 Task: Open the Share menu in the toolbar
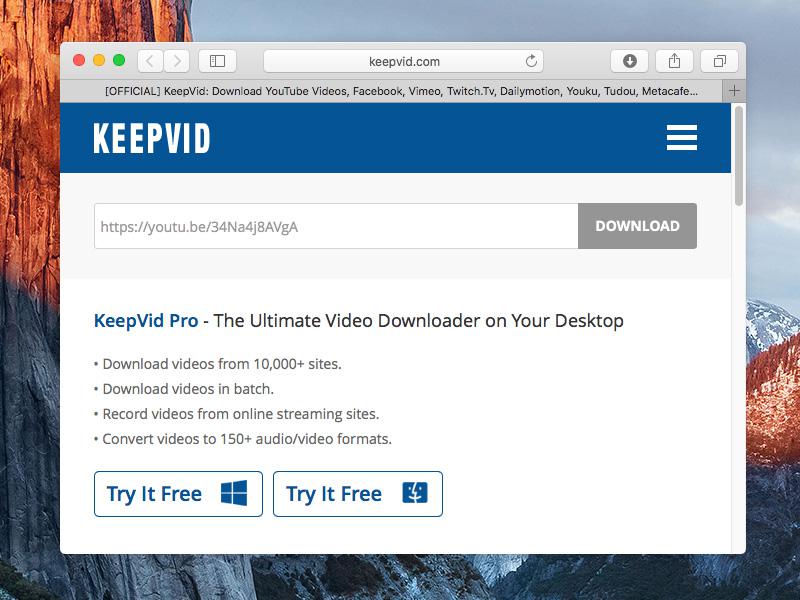coord(674,61)
